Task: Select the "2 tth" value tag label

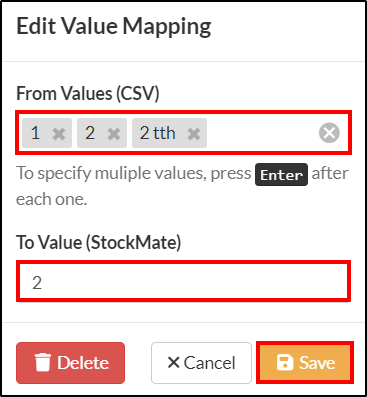Action: pyautogui.click(x=157, y=133)
